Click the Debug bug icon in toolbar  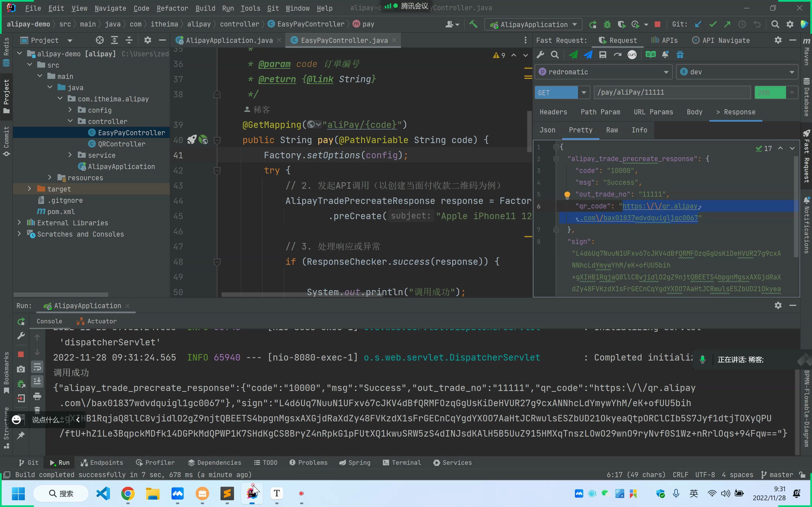coord(607,25)
